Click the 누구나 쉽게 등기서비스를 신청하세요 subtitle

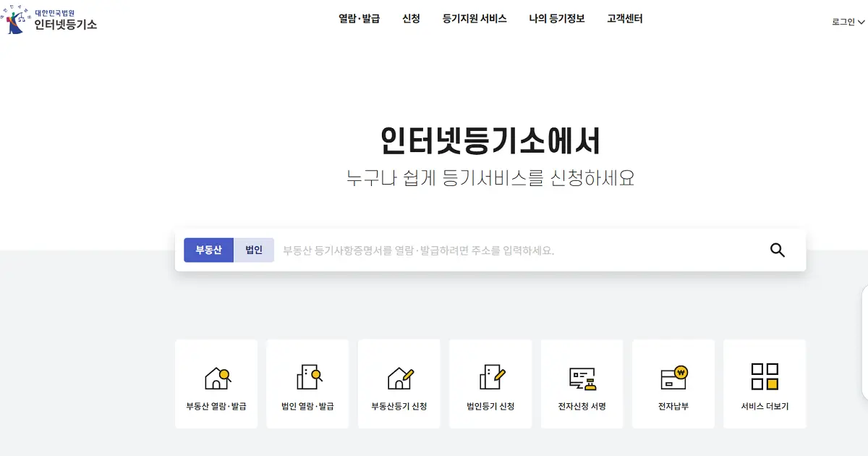pyautogui.click(x=490, y=178)
